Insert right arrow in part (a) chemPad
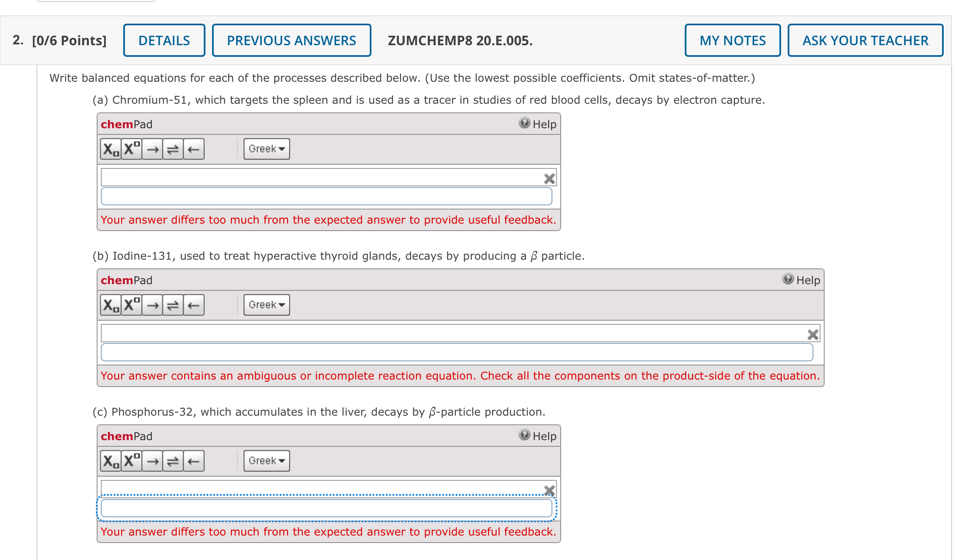 [152, 149]
